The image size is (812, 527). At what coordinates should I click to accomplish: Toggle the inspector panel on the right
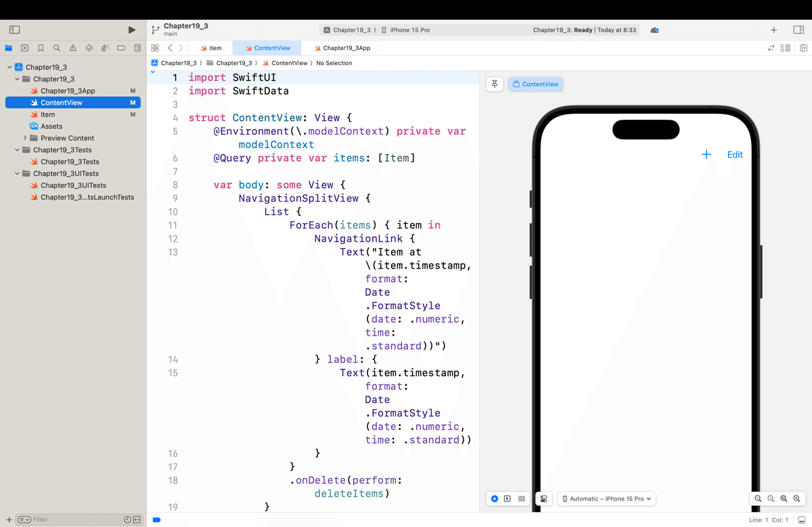[798, 30]
